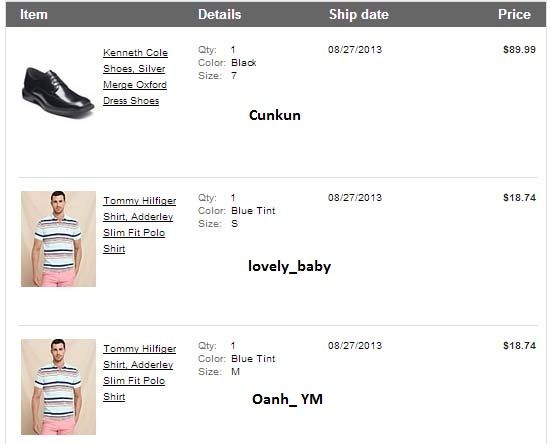
Task: Click the Ship date column header
Action: [x=359, y=14]
